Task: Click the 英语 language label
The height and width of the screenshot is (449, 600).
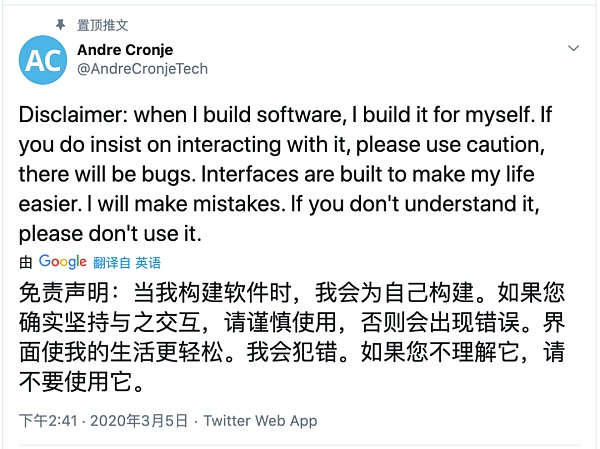Action: click(x=148, y=263)
